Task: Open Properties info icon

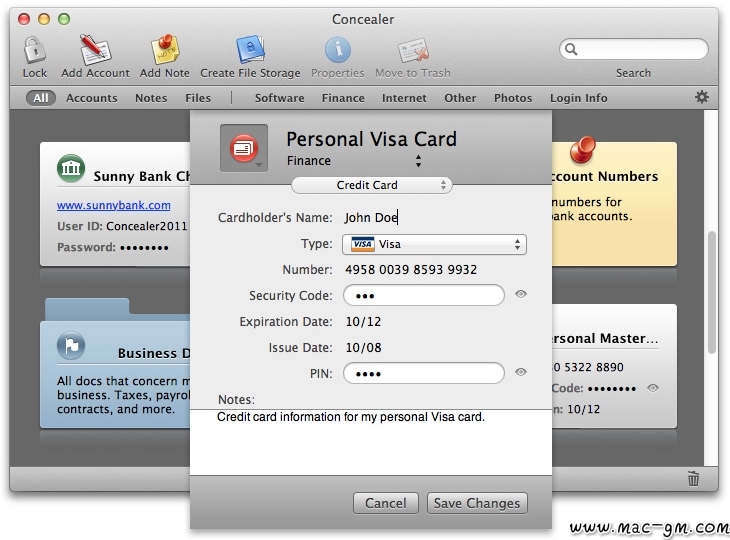Action: tap(338, 49)
